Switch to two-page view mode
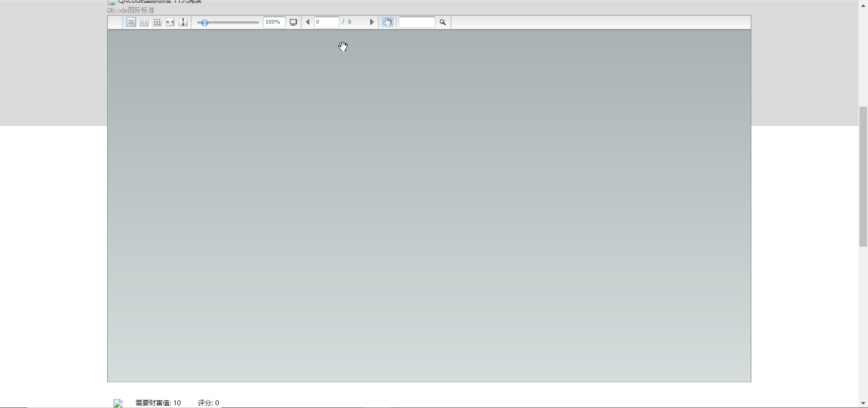 [144, 22]
